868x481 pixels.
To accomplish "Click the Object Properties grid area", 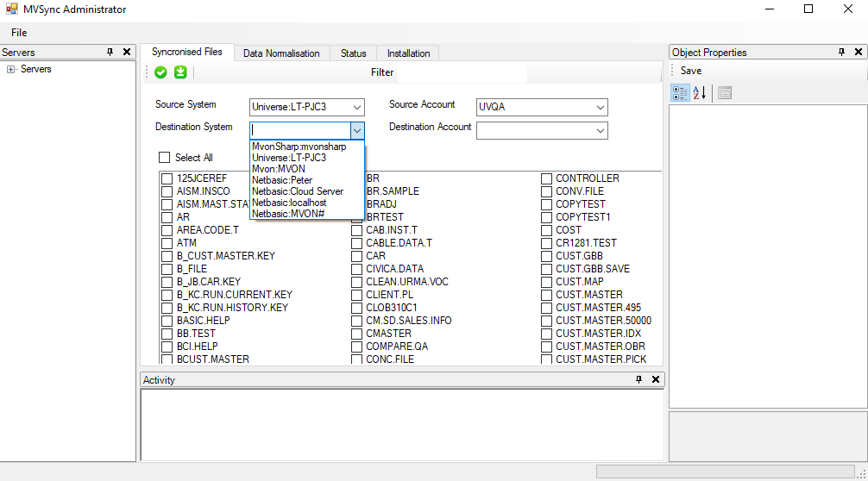I will [x=768, y=257].
